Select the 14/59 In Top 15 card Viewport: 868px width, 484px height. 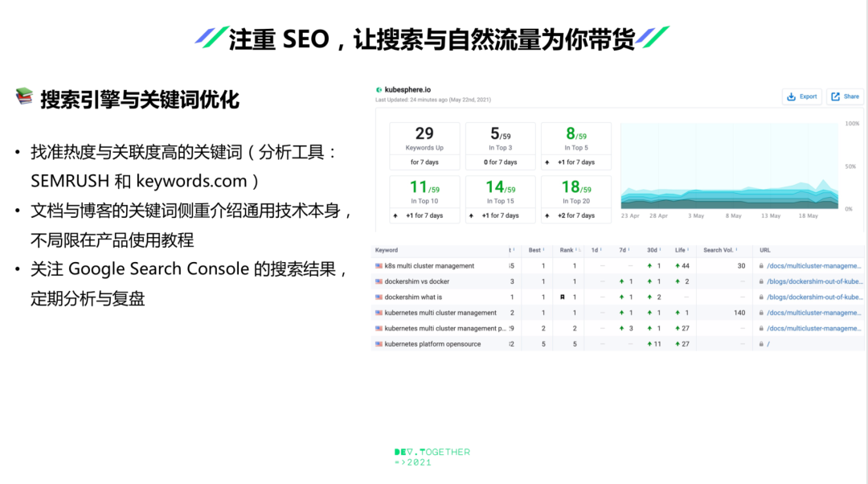tap(501, 199)
